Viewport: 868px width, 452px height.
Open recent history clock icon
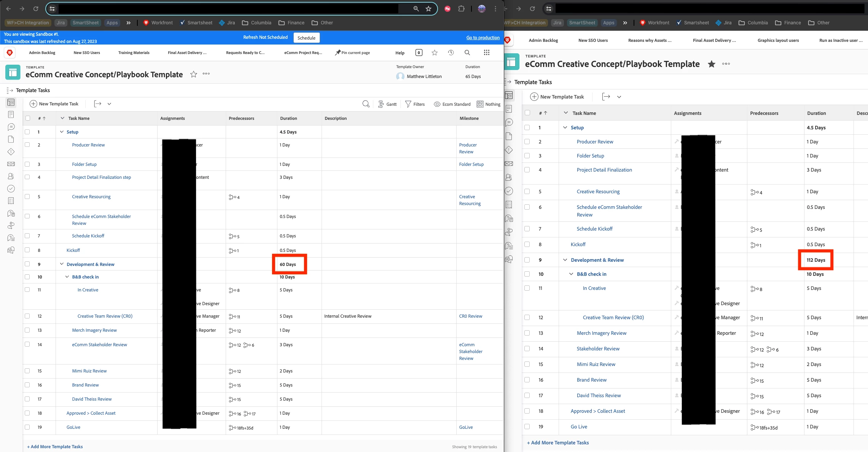point(451,53)
